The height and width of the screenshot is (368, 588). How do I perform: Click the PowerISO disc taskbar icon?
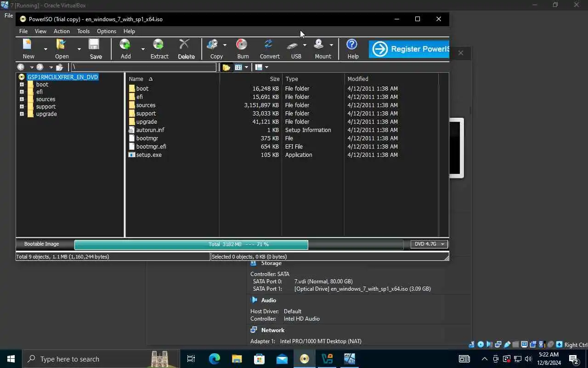click(305, 359)
